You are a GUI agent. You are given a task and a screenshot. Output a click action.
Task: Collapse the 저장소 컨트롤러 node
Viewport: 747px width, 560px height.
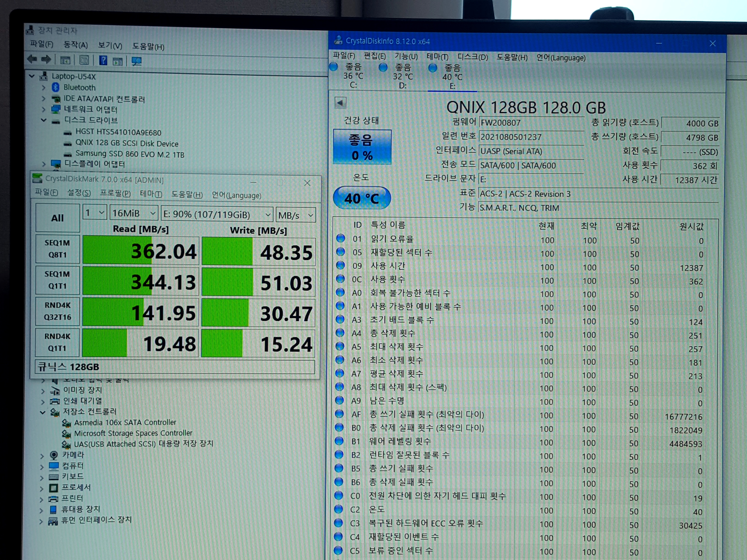tap(43, 412)
